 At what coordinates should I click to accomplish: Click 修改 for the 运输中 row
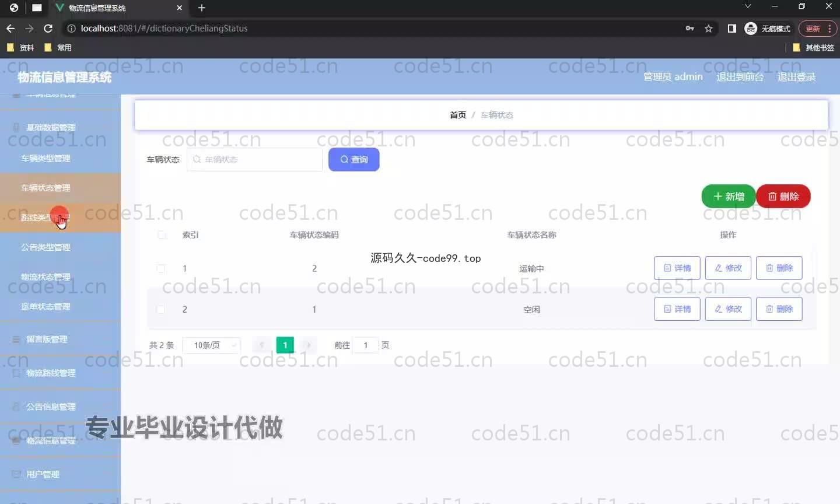tap(728, 268)
